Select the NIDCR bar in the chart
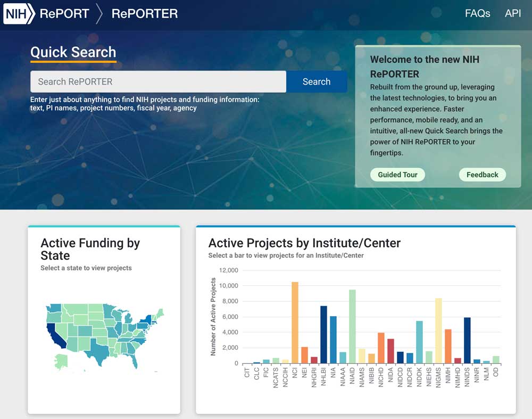This screenshot has width=532, height=419. point(410,358)
